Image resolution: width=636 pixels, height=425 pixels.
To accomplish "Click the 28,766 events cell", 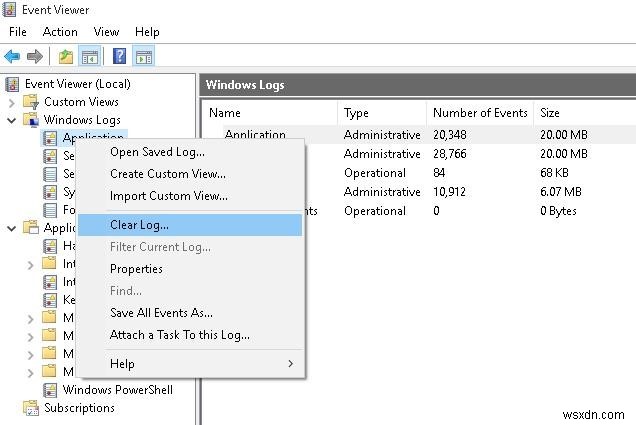I will click(x=450, y=154).
